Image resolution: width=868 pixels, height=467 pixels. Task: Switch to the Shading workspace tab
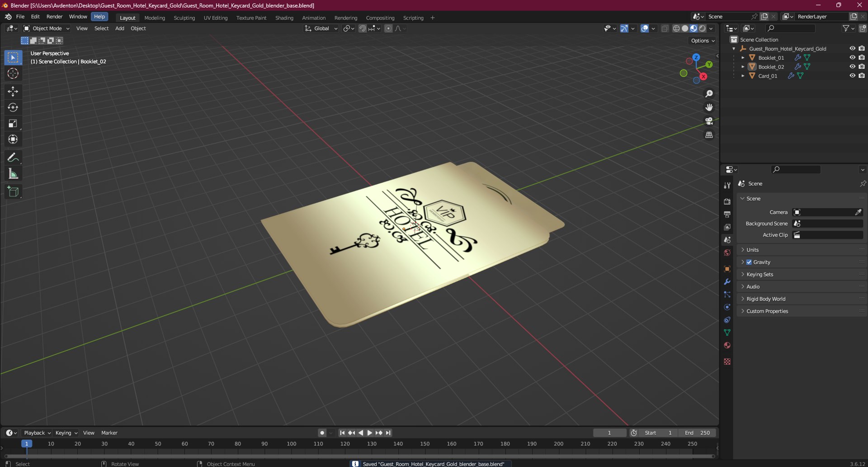point(284,18)
